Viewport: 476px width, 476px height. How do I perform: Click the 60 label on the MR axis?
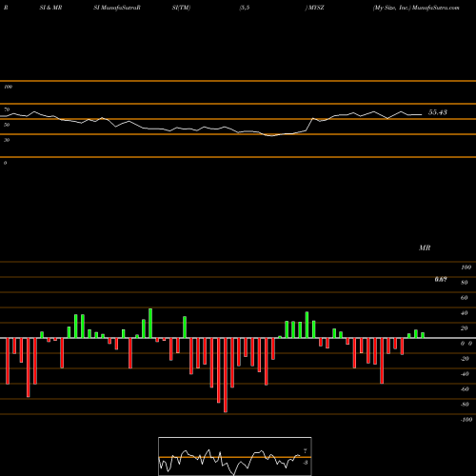[x=465, y=298]
